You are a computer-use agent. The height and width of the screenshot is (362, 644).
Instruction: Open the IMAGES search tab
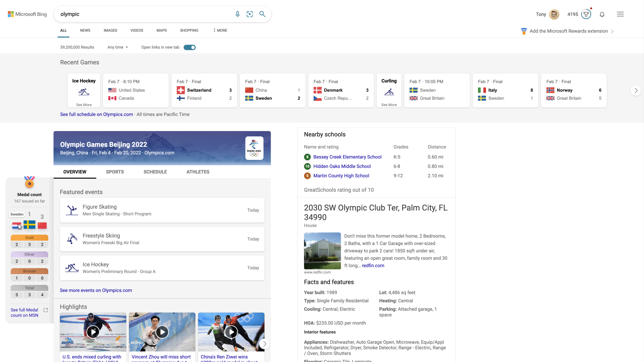tap(110, 31)
